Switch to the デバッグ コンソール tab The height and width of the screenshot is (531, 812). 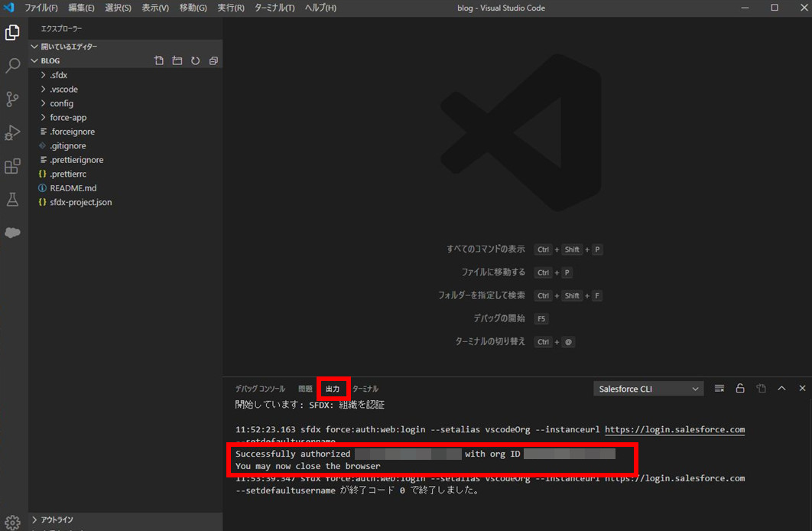click(x=260, y=389)
